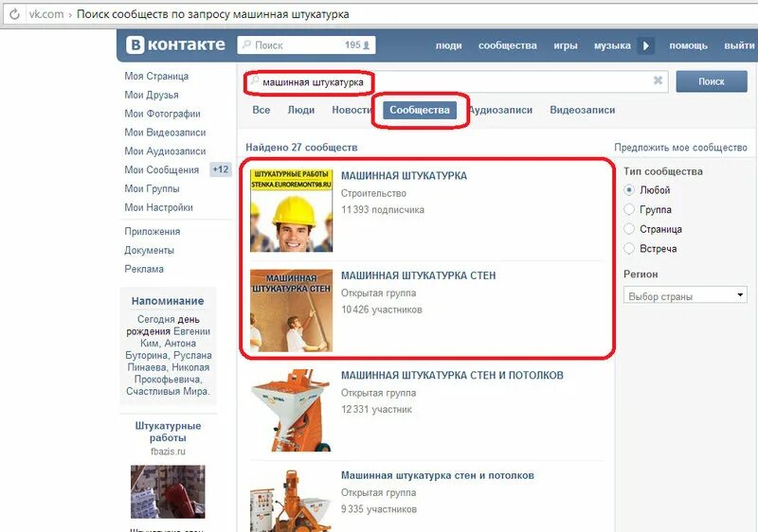
Task: Expand the Выбор страны dropdown
Action: pyautogui.click(x=685, y=295)
